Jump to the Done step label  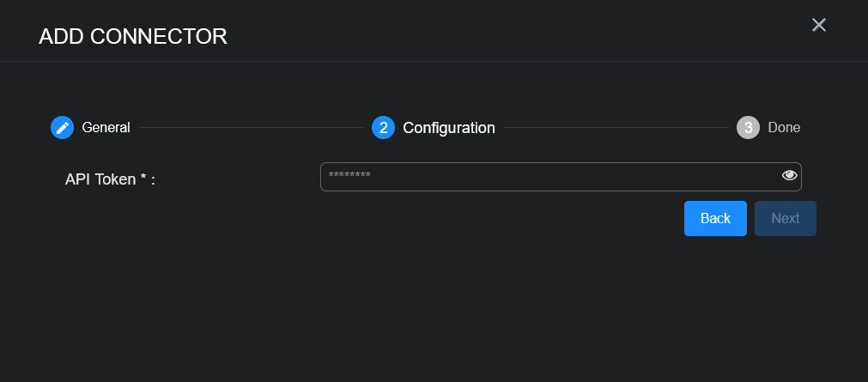pyautogui.click(x=784, y=128)
